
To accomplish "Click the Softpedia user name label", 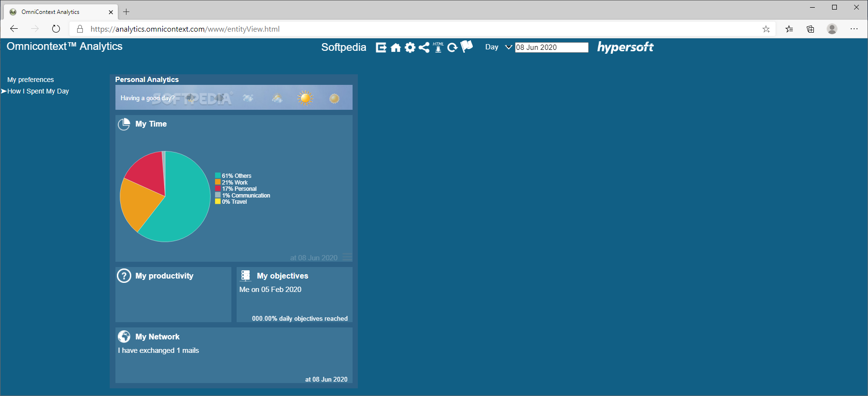I will pos(344,47).
